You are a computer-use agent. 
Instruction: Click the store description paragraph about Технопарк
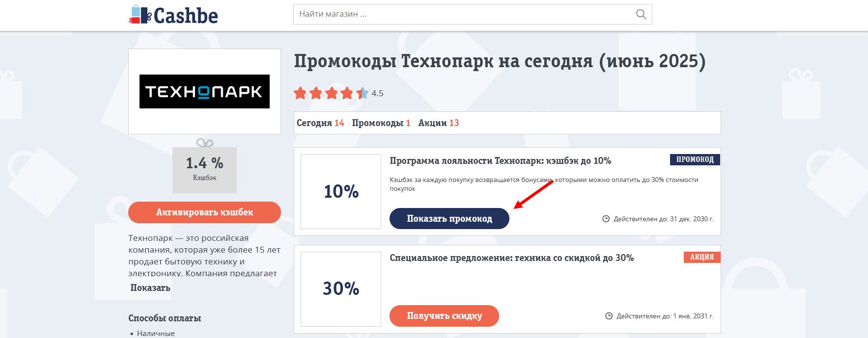(x=204, y=255)
